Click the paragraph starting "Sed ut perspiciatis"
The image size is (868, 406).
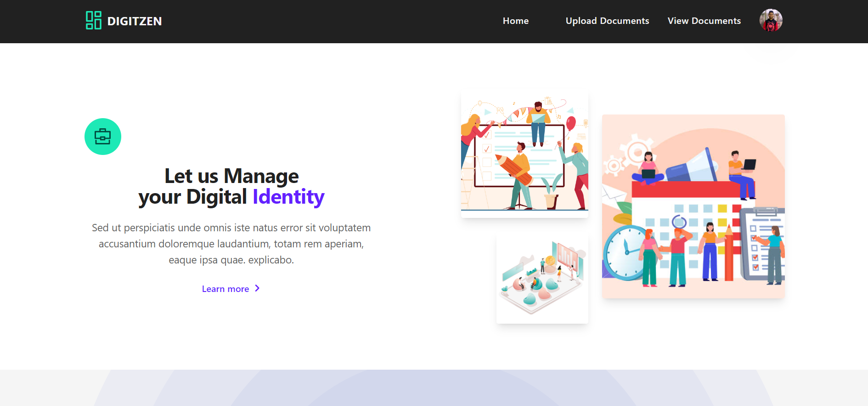231,244
